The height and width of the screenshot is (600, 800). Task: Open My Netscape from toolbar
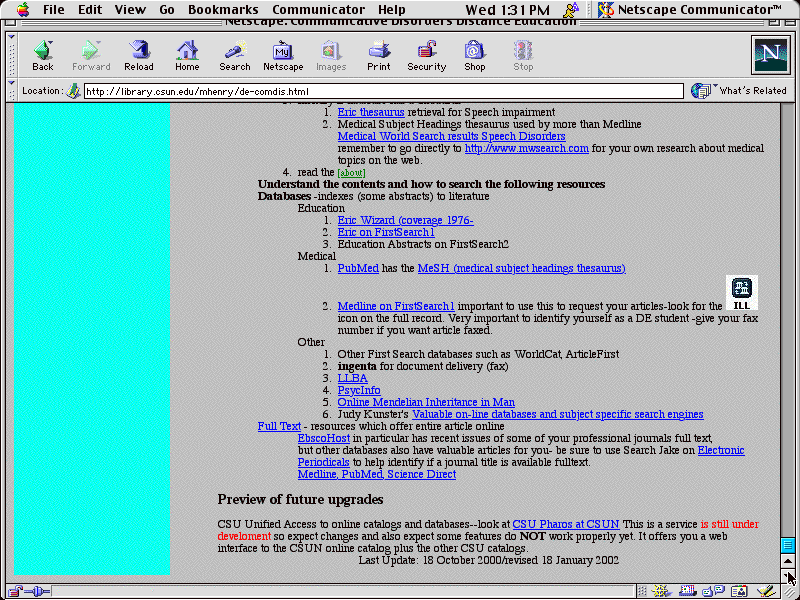pyautogui.click(x=283, y=55)
